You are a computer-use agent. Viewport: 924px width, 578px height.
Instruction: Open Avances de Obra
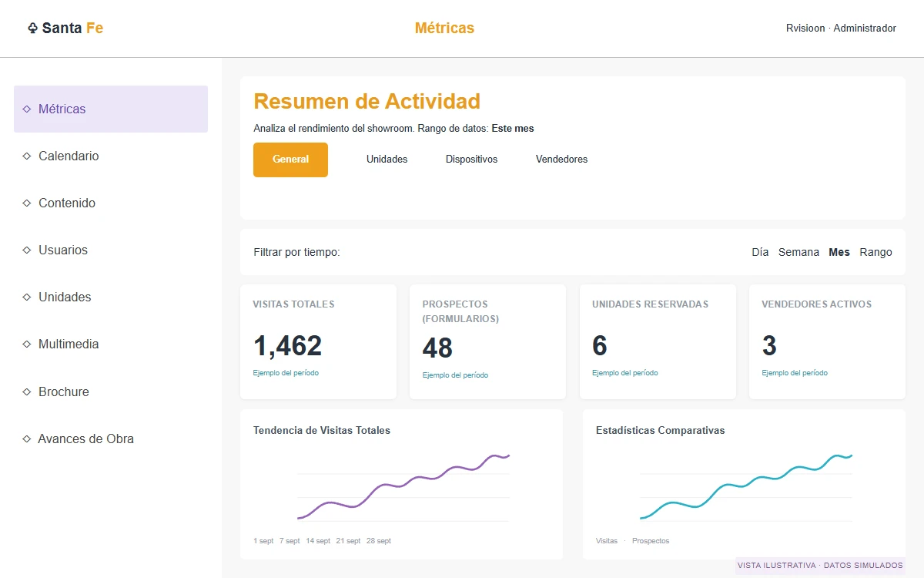point(111,439)
